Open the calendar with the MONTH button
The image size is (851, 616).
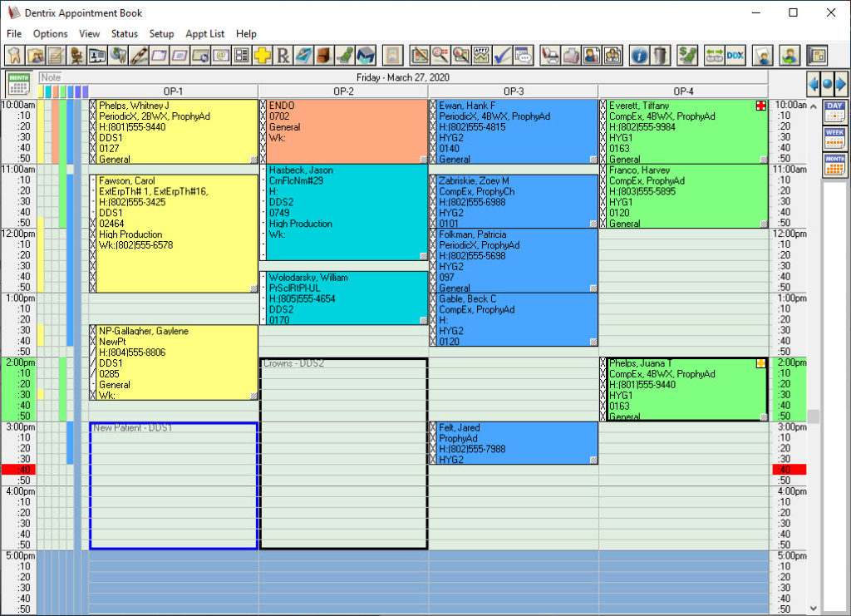click(x=18, y=83)
